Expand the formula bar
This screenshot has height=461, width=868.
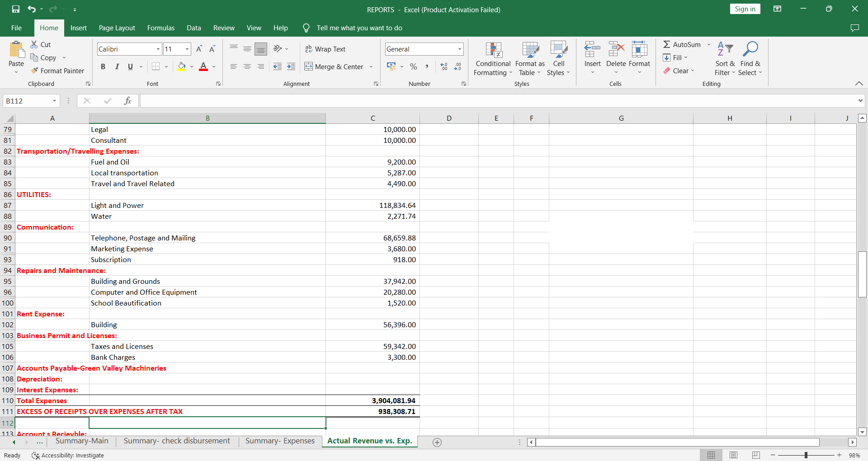[860, 101]
